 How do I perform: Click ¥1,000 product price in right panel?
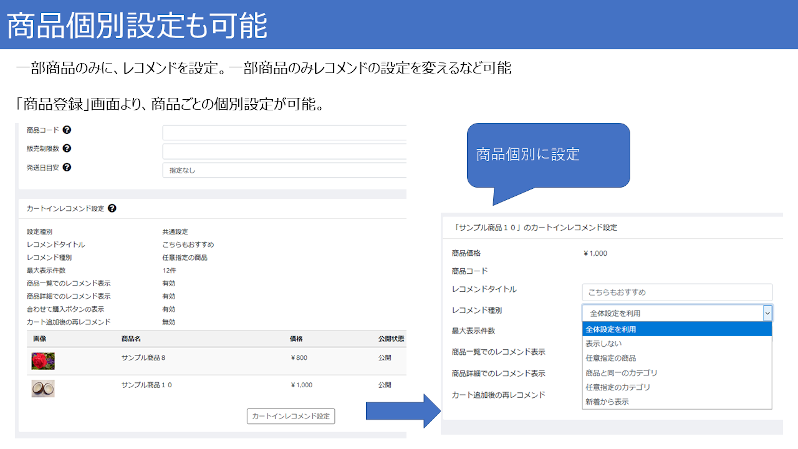click(x=595, y=253)
